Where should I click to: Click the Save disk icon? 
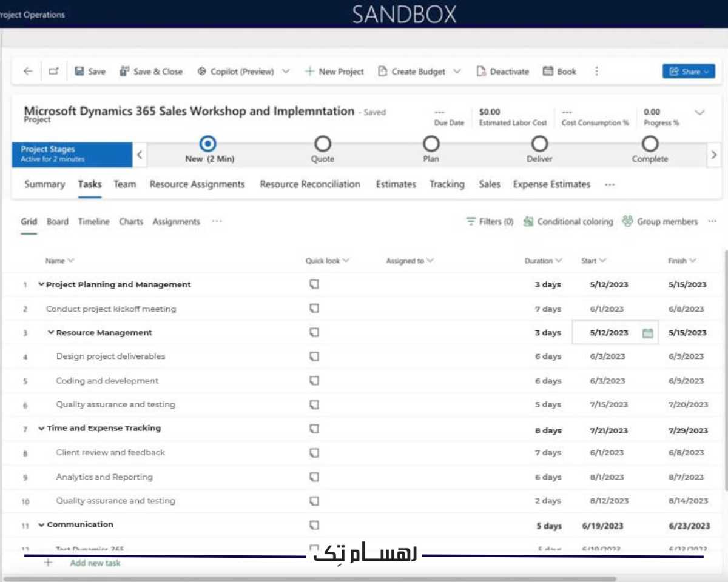(79, 72)
